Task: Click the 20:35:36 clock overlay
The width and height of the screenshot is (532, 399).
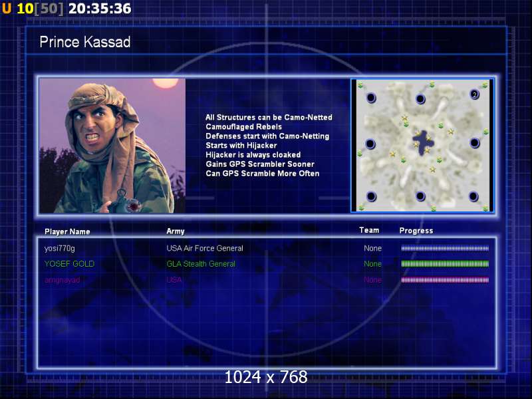Action: pyautogui.click(x=100, y=9)
